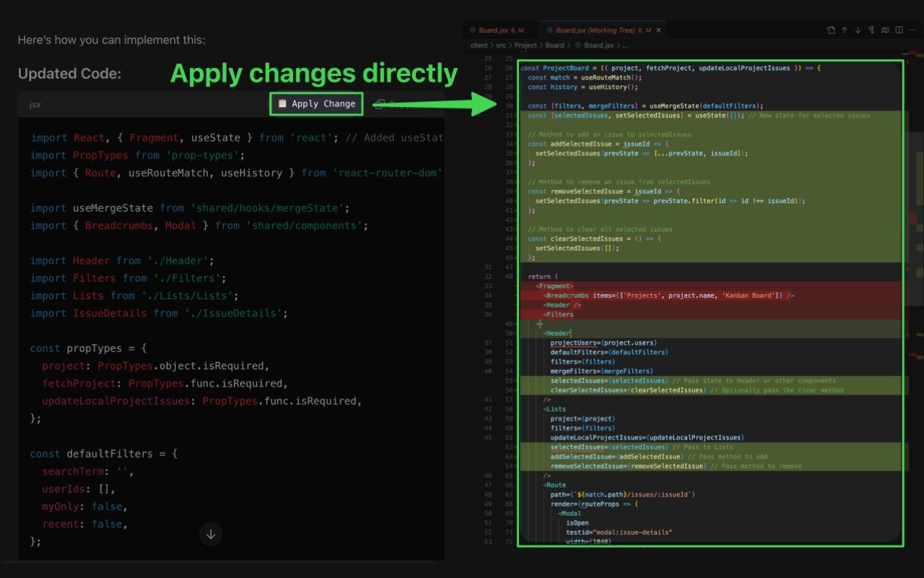Click the 'testid="modal:issue-details"' line

[619, 532]
